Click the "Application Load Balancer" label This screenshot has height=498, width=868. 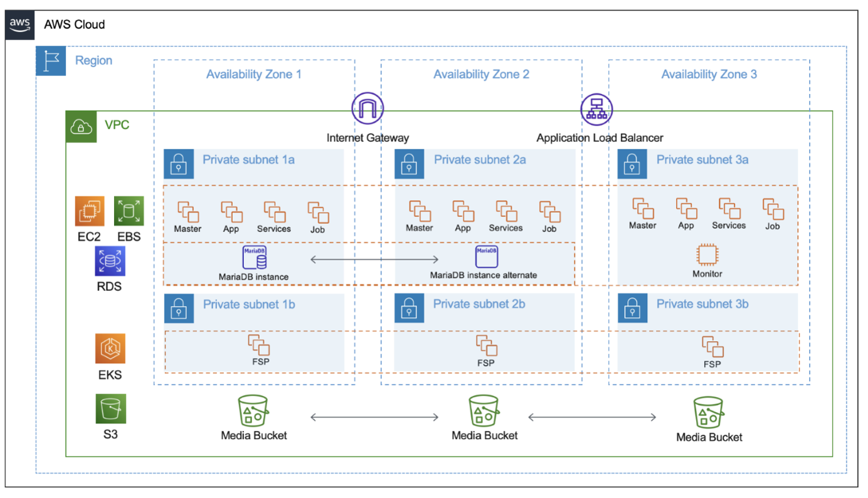[x=600, y=138]
